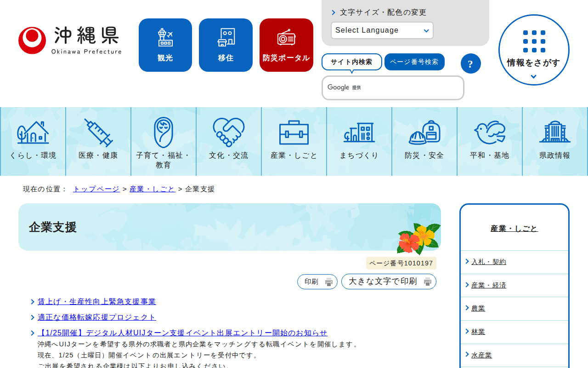Open the Select Language dropdown
The width and height of the screenshot is (588, 368).
pyautogui.click(x=382, y=30)
